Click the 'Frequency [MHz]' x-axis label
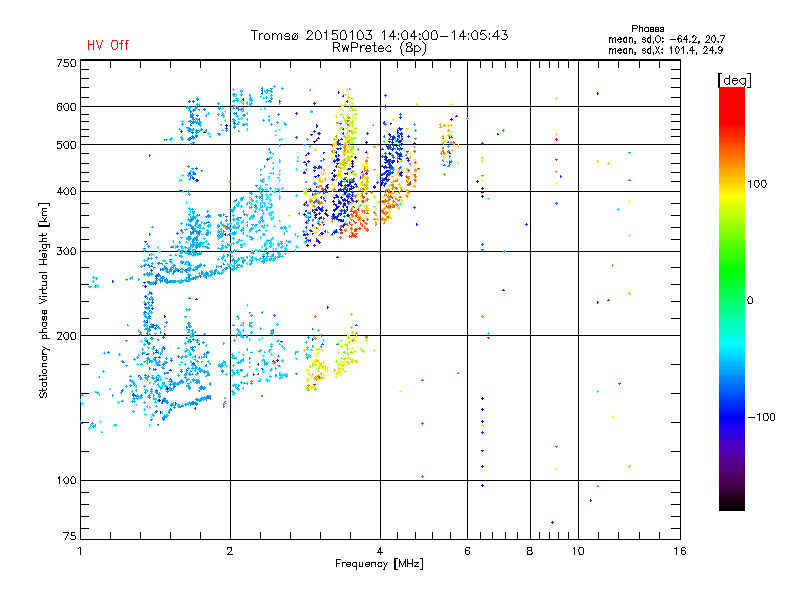 tap(379, 564)
